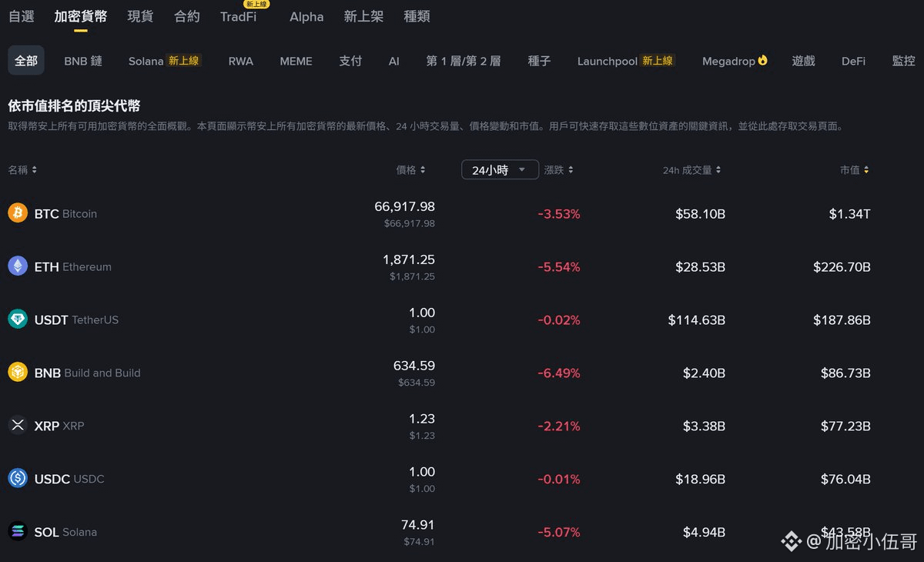Open the SOL Solana row name
Image resolution: width=924 pixels, height=562 pixels.
click(65, 532)
